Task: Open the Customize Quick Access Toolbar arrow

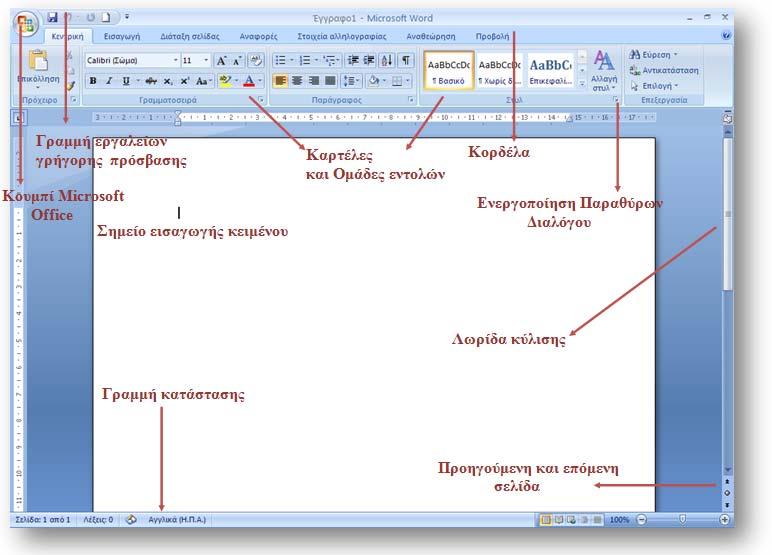Action: tap(127, 17)
